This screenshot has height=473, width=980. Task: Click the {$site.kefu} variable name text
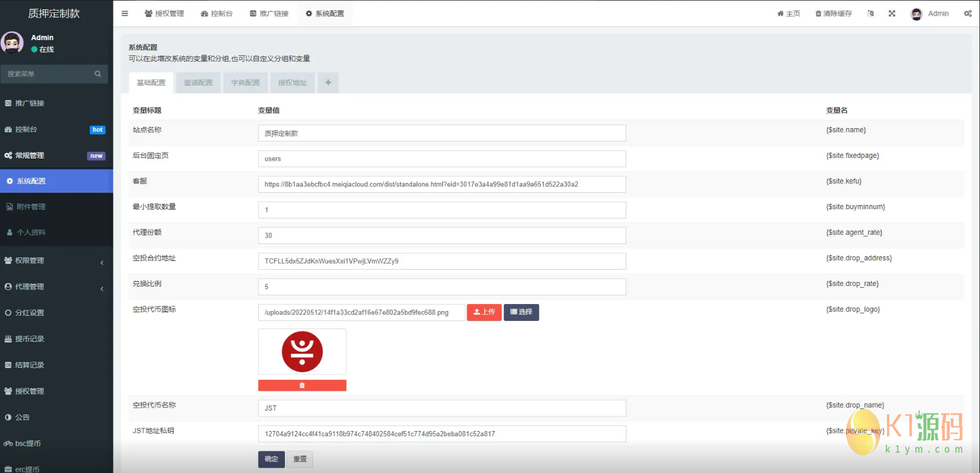(844, 181)
